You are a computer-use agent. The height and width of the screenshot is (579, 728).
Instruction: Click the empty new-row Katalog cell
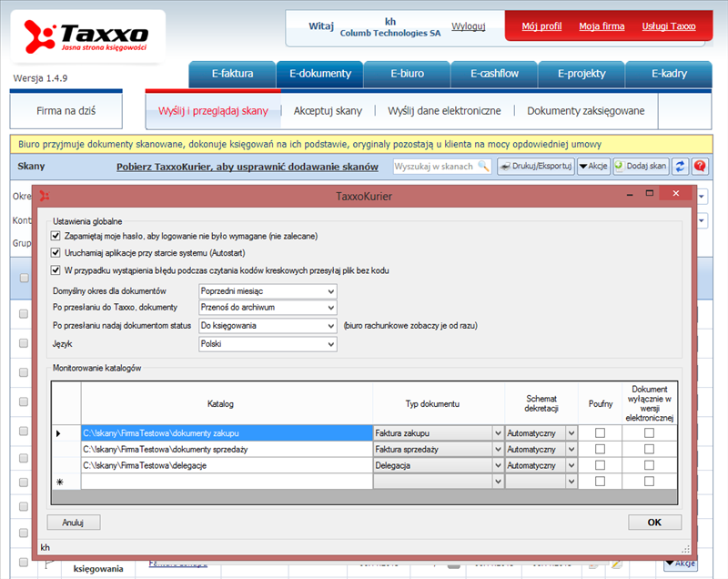(x=227, y=482)
